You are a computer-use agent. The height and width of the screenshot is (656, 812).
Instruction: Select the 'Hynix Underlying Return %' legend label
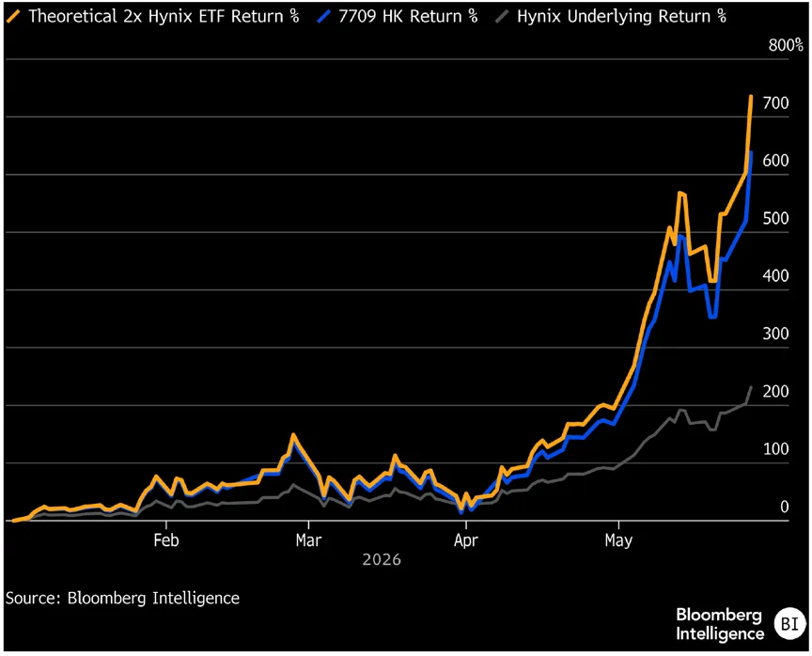coord(621,17)
